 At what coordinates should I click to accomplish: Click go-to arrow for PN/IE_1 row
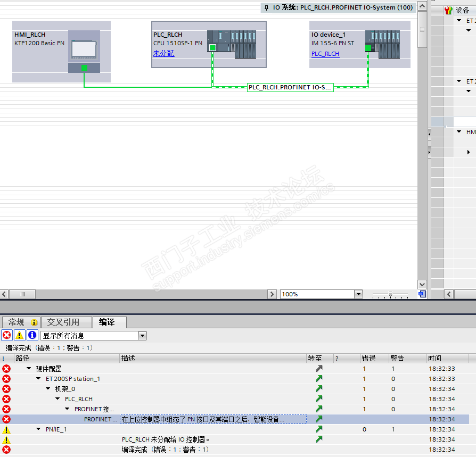[319, 429]
